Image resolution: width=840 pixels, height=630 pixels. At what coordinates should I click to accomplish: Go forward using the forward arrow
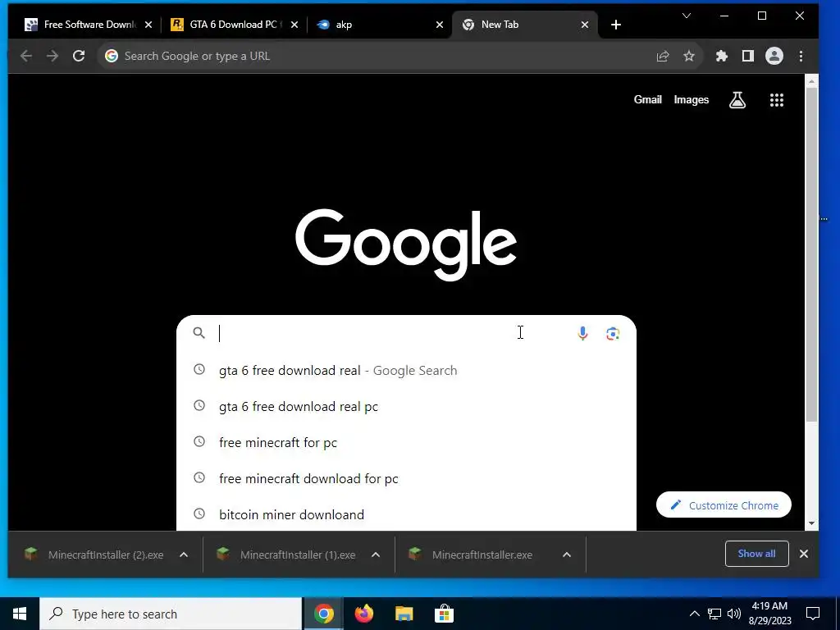(x=52, y=56)
